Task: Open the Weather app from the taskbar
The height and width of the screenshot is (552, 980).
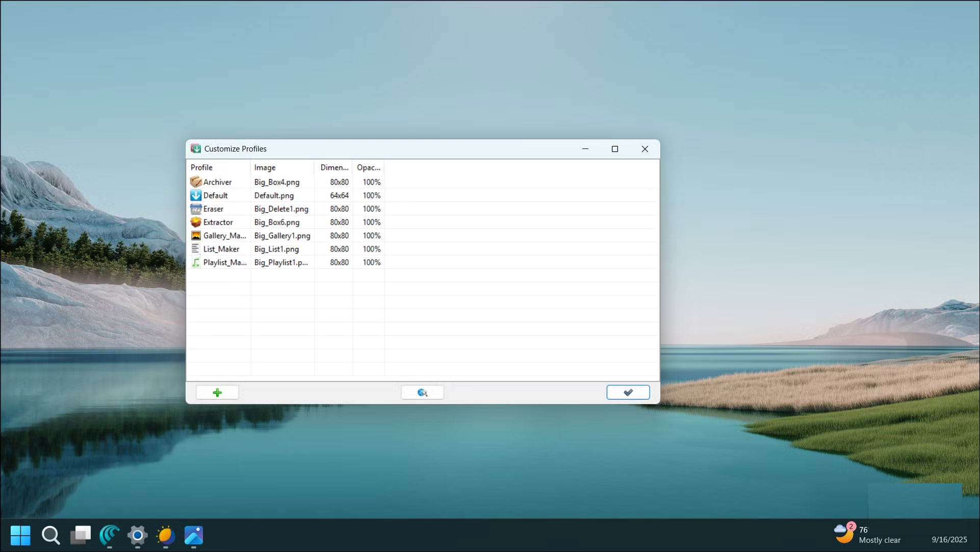Action: pos(165,536)
